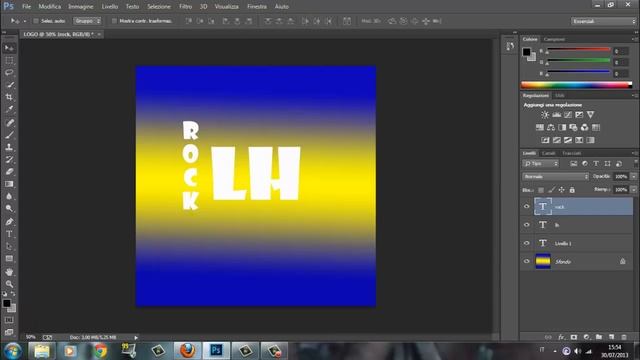
Task: Hide the rock text layer
Action: 527,207
